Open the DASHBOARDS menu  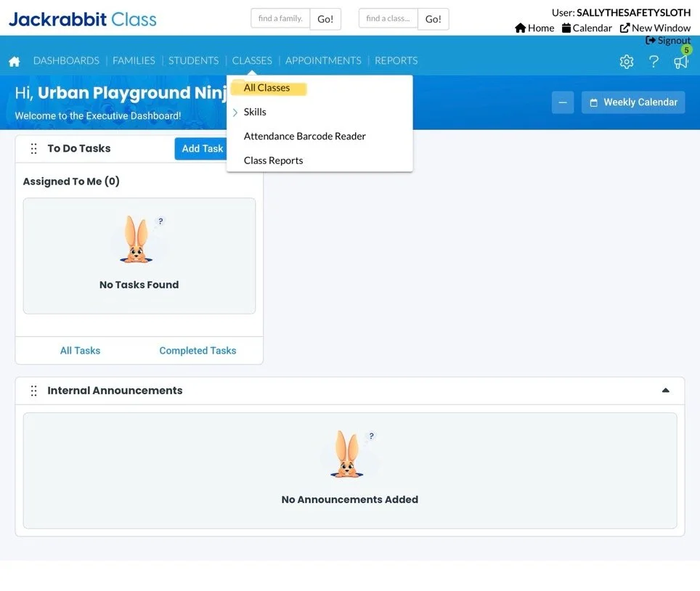coord(66,61)
